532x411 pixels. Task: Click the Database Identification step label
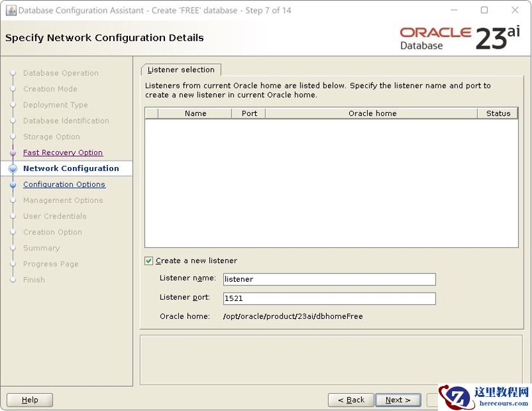tap(66, 121)
